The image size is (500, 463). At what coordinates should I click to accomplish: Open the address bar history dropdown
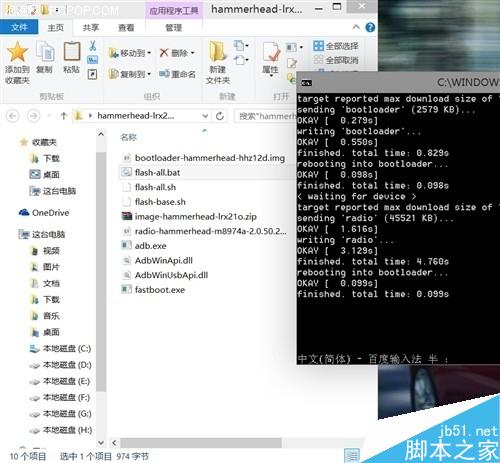click(205, 116)
